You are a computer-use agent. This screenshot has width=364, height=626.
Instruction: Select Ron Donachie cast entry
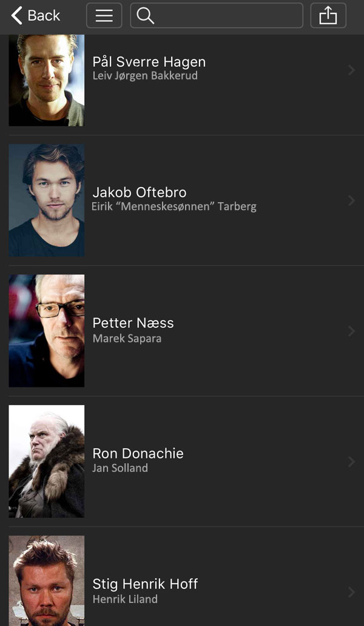point(182,461)
